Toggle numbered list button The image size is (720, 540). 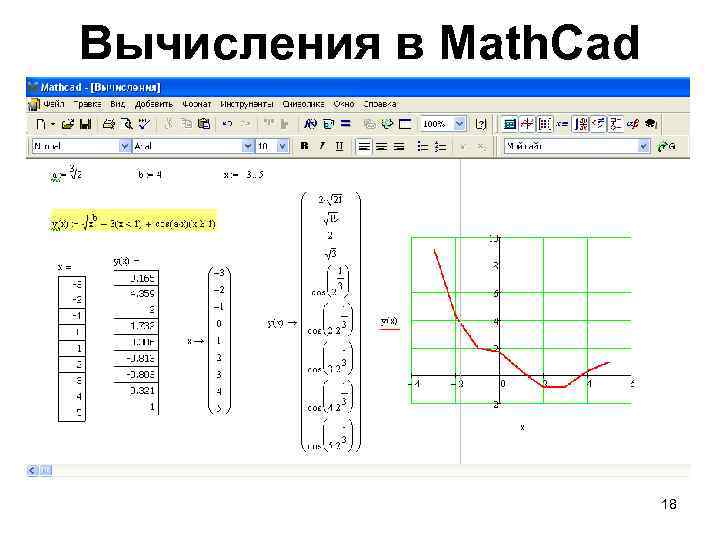coord(440,146)
